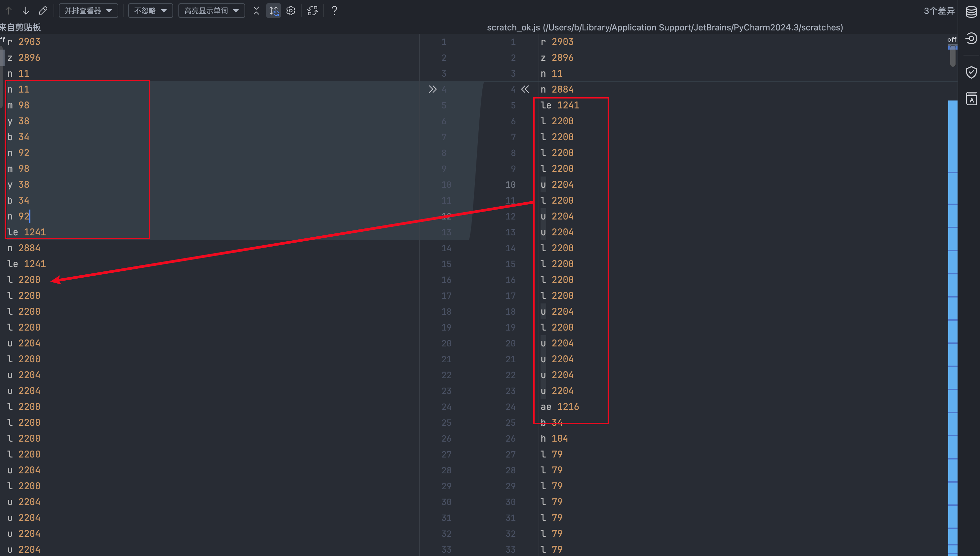Image resolution: width=980 pixels, height=556 pixels.
Task: Open diff settings gear icon
Action: click(291, 11)
